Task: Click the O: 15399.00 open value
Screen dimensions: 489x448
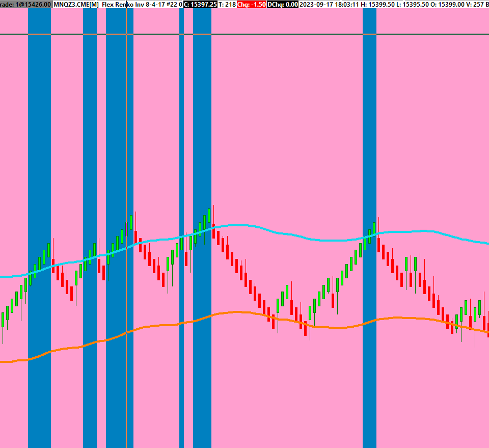Action: (447, 5)
